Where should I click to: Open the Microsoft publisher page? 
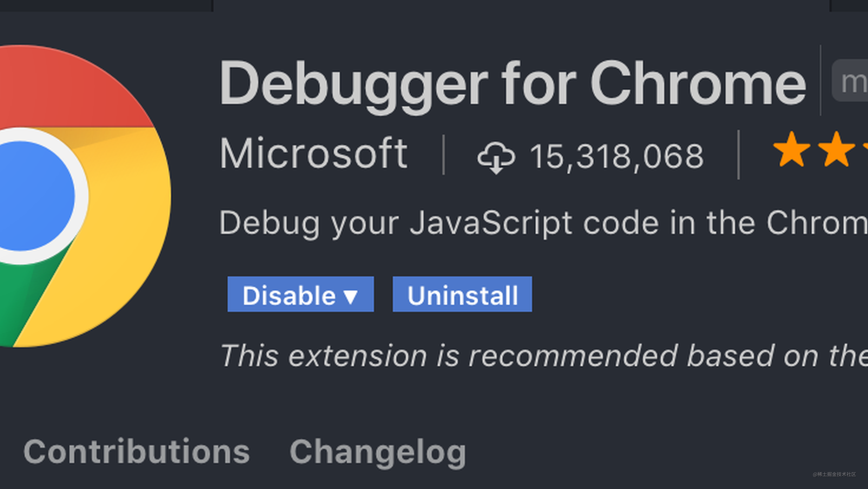(x=313, y=153)
